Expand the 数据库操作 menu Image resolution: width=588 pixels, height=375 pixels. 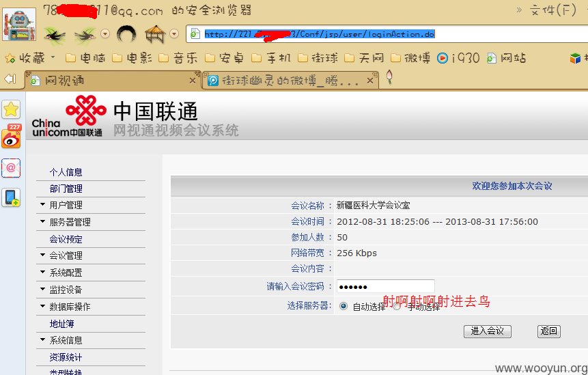tap(70, 307)
